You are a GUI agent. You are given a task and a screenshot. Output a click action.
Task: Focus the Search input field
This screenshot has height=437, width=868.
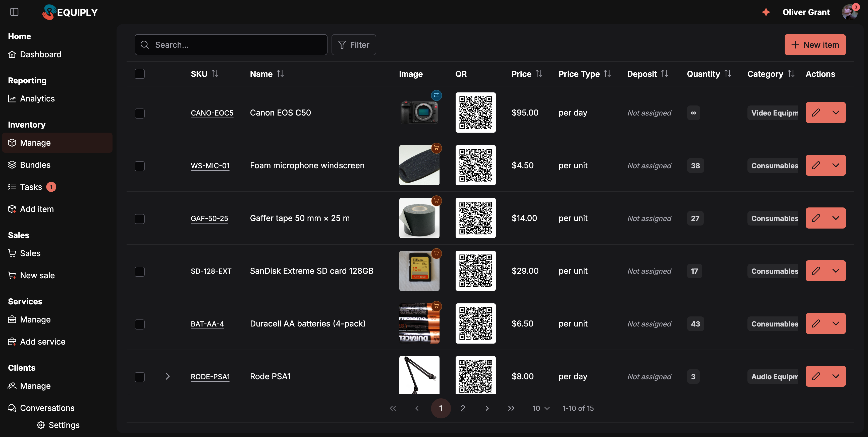point(231,44)
